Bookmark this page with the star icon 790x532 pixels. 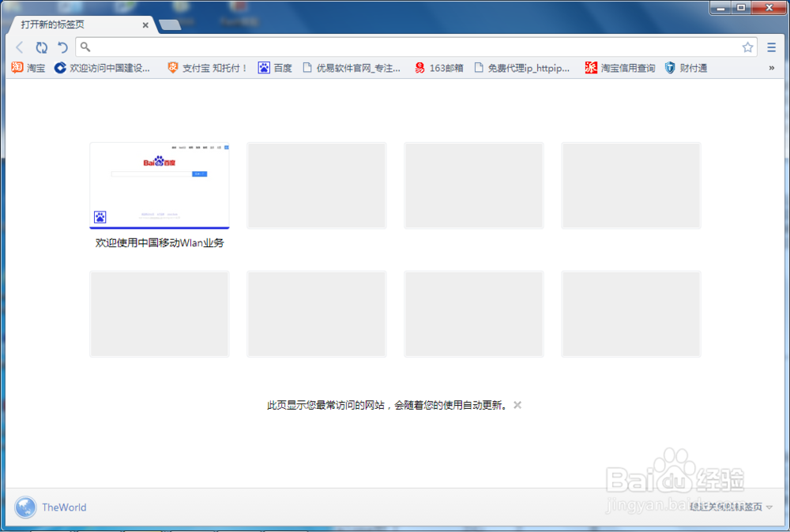coord(747,47)
